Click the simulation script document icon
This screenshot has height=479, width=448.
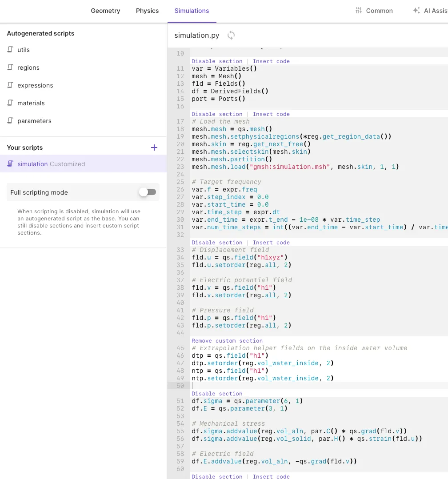10,164
